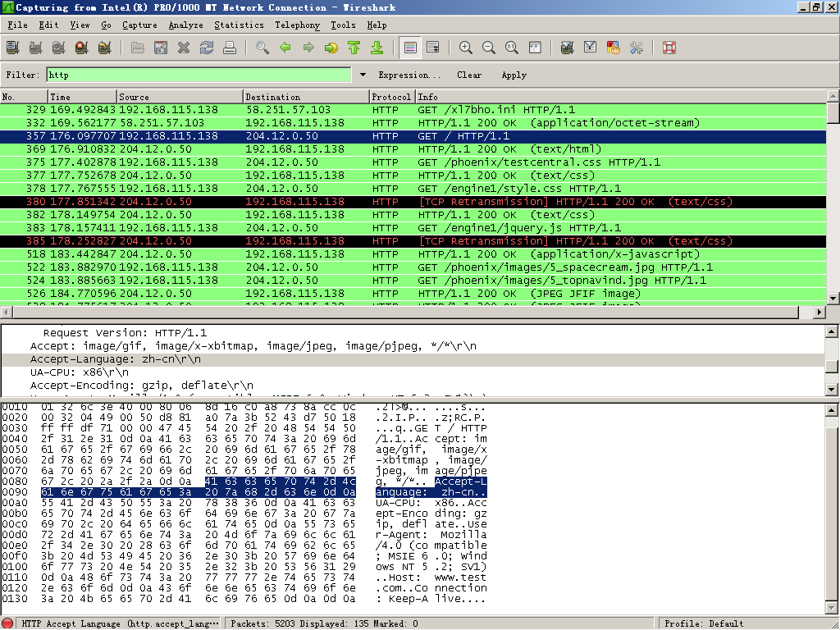
Task: Open preferences with tools icon
Action: tap(637, 48)
